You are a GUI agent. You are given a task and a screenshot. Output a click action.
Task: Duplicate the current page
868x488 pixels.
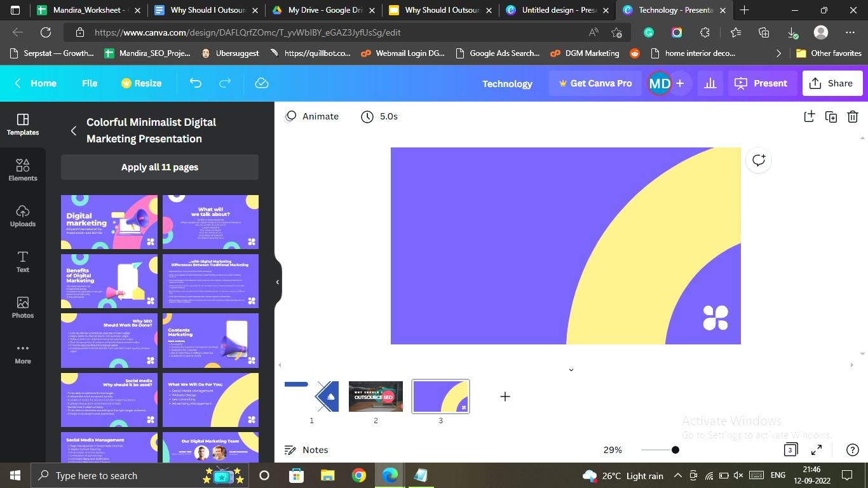click(x=831, y=116)
